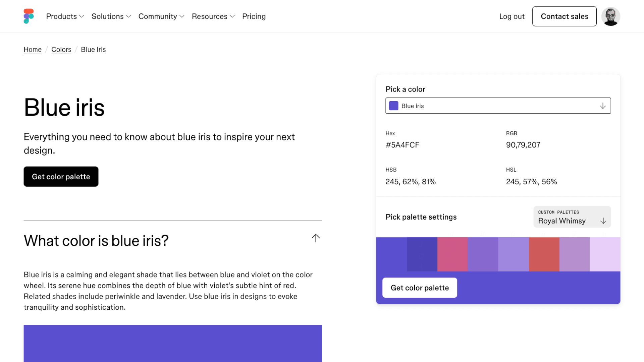Open the Solutions menu
Image resolution: width=644 pixels, height=362 pixels.
[x=111, y=16]
